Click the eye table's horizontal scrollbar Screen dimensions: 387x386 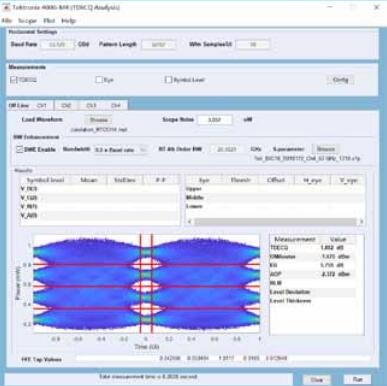coord(275,222)
